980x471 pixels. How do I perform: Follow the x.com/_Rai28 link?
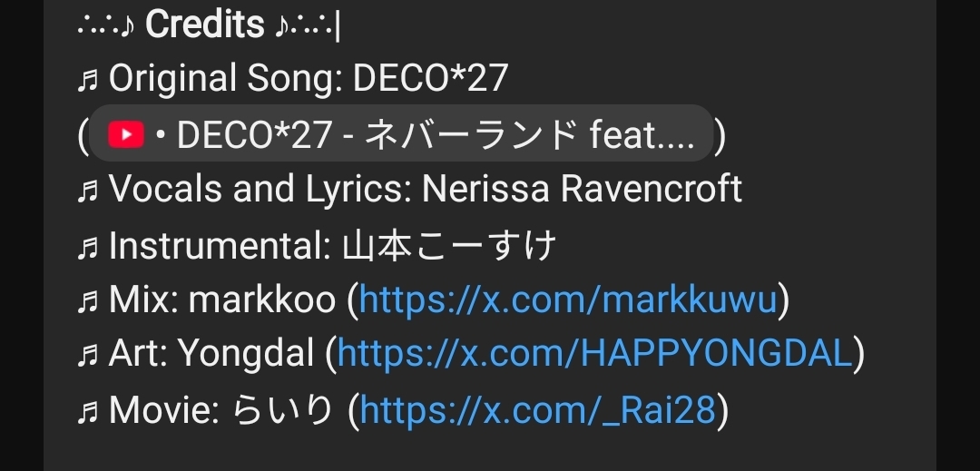pyautogui.click(x=537, y=410)
